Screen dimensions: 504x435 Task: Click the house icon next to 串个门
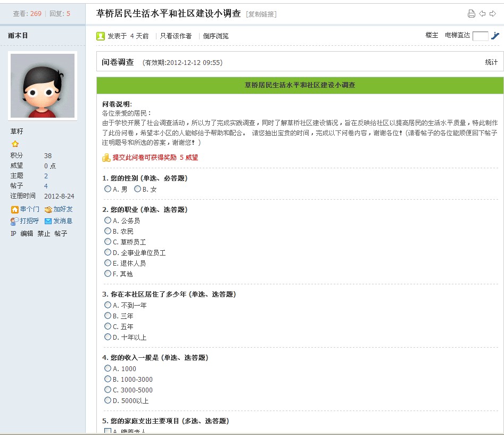[15, 210]
